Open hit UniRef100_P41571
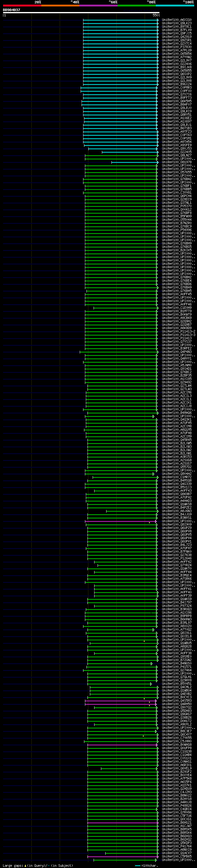The height and width of the screenshot is (868, 197). [177, 667]
